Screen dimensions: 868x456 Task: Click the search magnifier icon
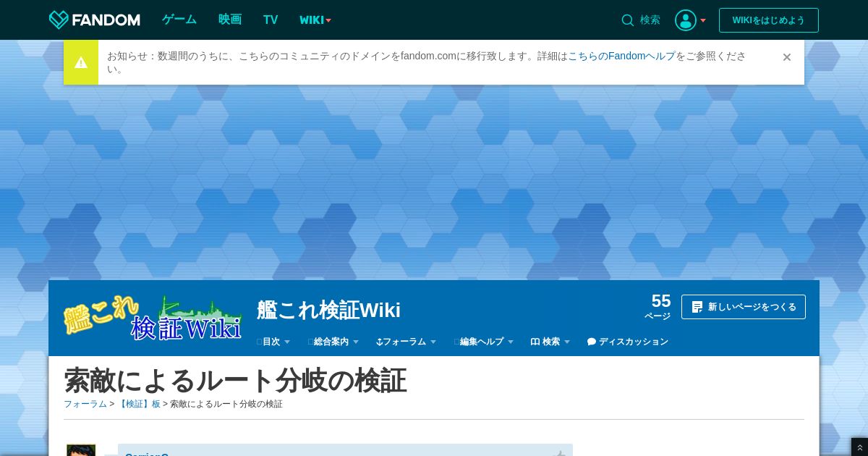coord(628,20)
